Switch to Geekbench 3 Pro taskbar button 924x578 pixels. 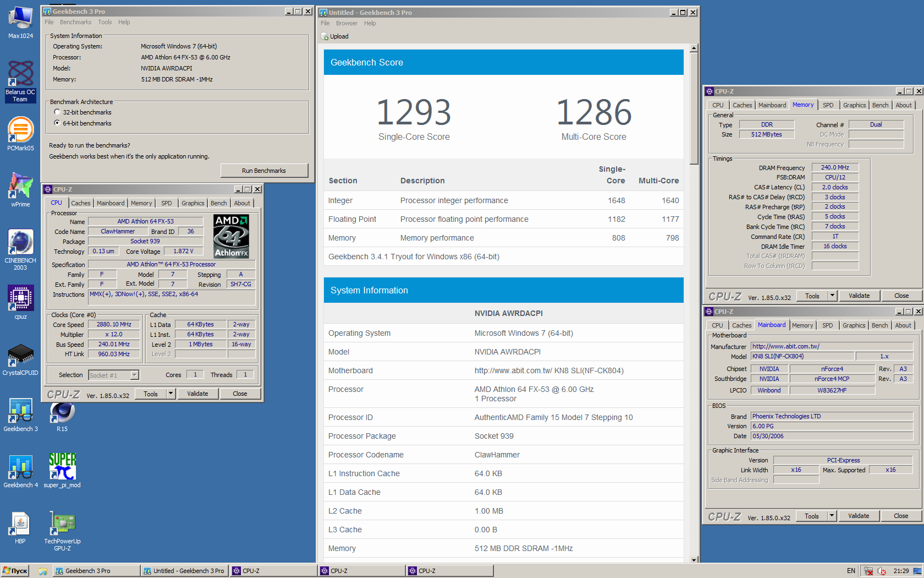pos(95,571)
